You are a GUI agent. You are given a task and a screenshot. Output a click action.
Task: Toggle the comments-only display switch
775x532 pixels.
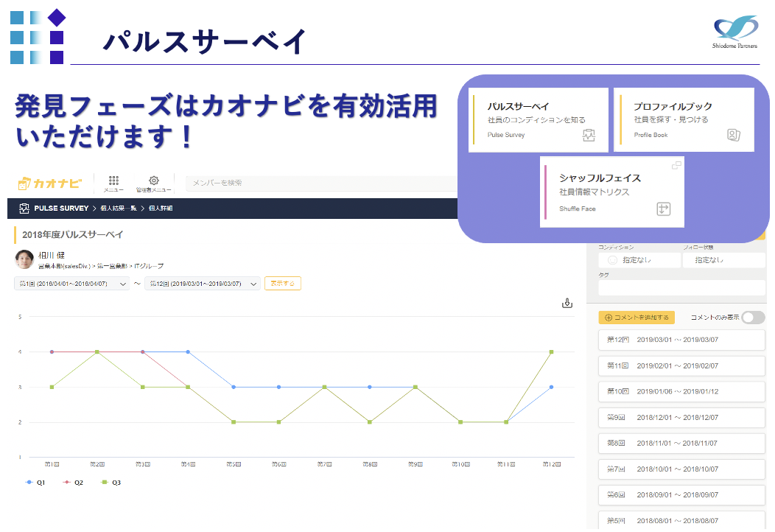coord(753,318)
